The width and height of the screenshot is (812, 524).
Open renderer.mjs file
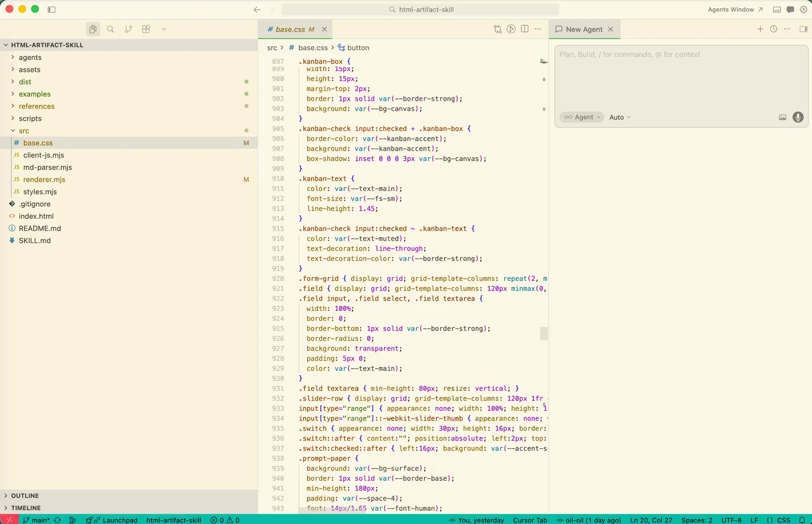[129, 179]
